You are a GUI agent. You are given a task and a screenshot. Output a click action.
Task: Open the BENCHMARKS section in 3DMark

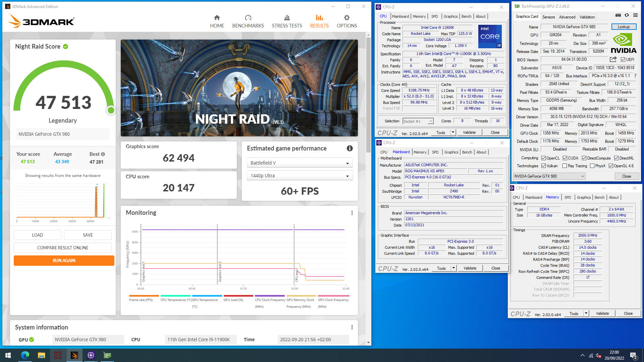click(x=248, y=21)
